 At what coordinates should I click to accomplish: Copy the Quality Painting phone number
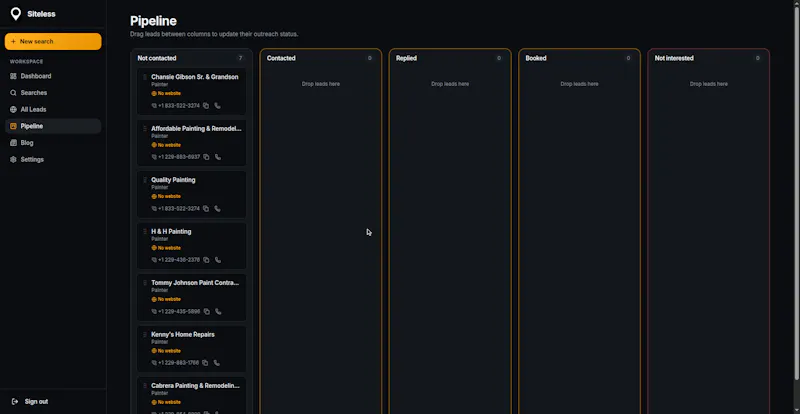tap(206, 209)
